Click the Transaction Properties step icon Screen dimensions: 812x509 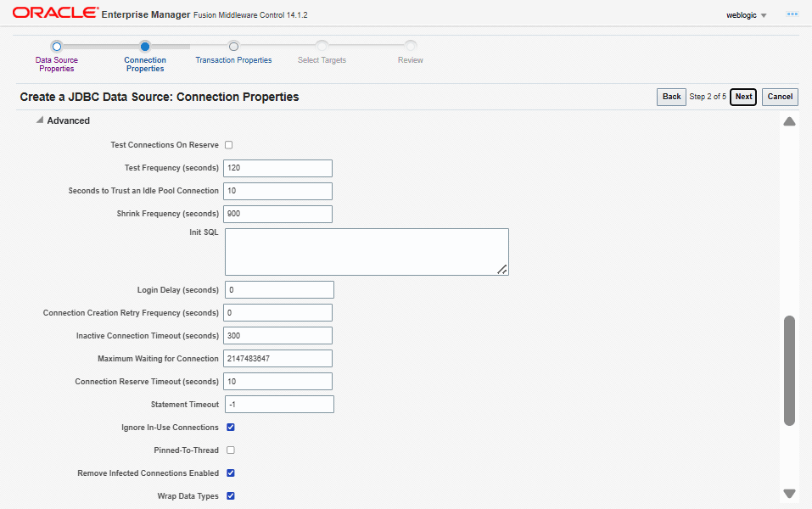[x=233, y=47]
